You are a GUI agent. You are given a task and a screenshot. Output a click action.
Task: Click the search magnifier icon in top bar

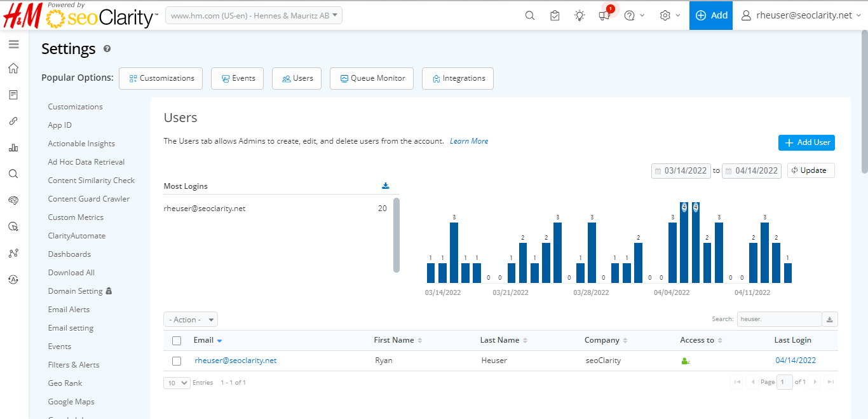pos(529,15)
